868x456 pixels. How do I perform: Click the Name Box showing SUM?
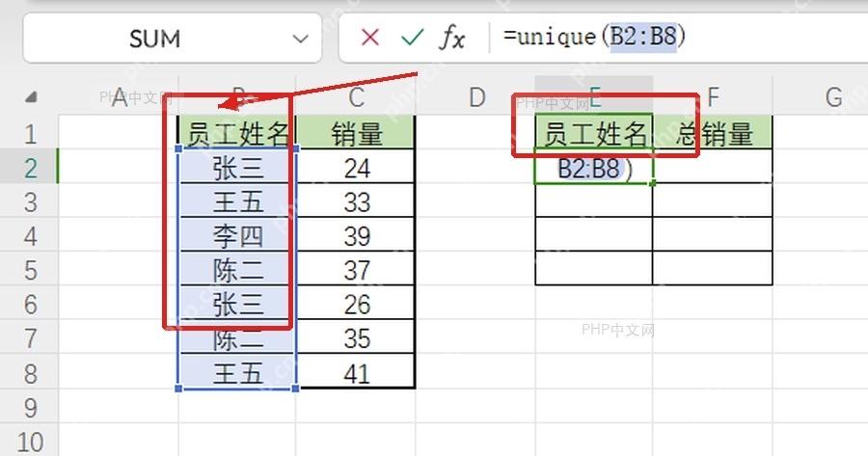(173, 39)
